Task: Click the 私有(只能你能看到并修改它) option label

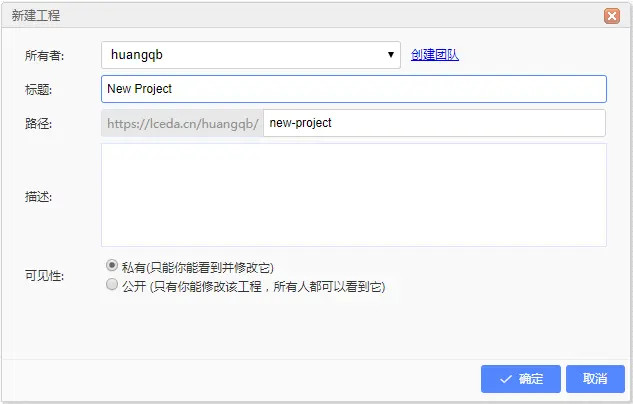Action: point(198,267)
